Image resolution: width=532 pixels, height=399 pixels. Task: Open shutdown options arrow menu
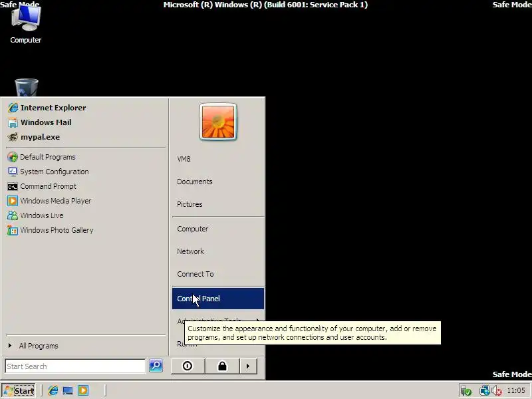[x=248, y=366]
